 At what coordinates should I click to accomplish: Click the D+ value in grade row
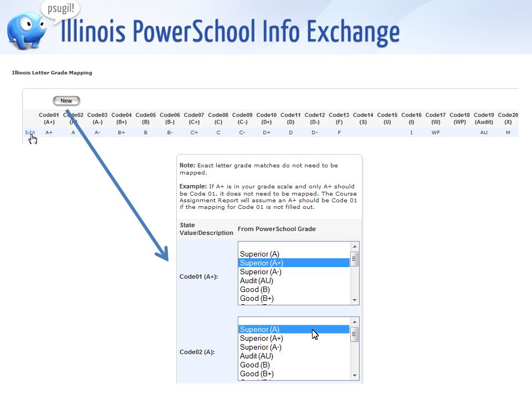point(267,132)
